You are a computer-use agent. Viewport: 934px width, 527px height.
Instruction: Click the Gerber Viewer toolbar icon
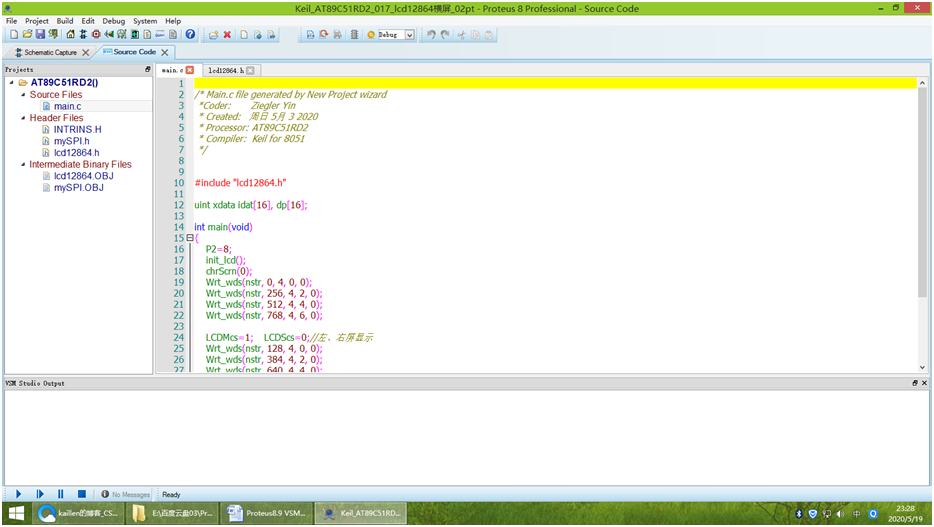click(x=122, y=35)
